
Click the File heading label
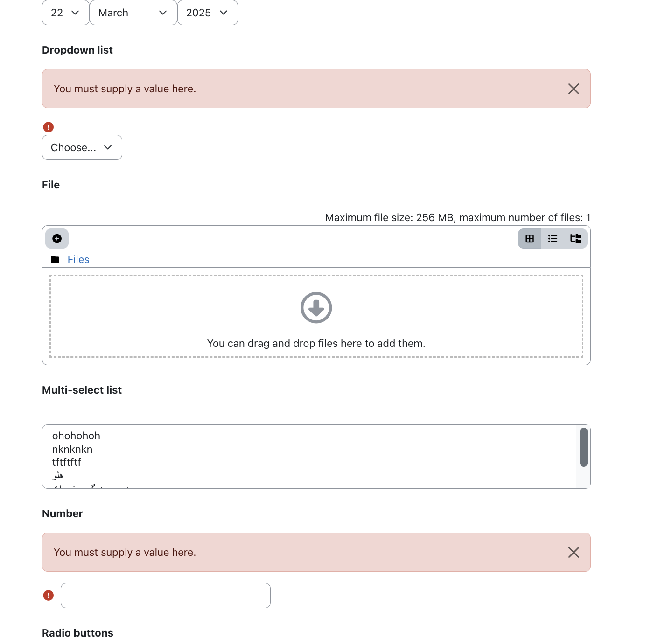[51, 185]
